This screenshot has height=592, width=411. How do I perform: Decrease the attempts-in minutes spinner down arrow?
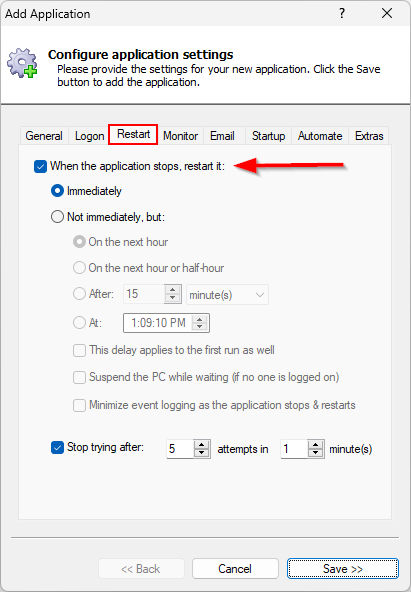316,453
